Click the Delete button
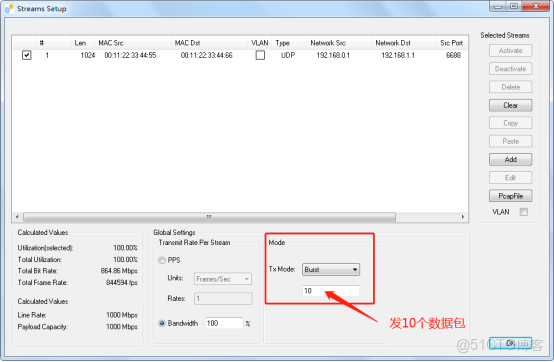 coord(510,87)
